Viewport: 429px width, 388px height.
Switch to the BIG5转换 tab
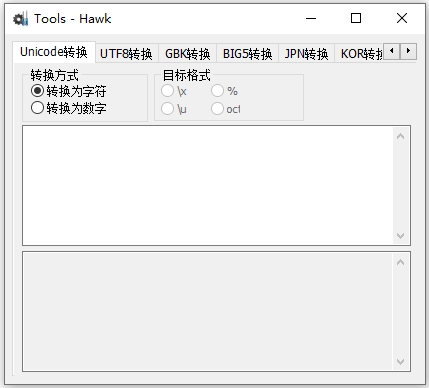pos(248,54)
